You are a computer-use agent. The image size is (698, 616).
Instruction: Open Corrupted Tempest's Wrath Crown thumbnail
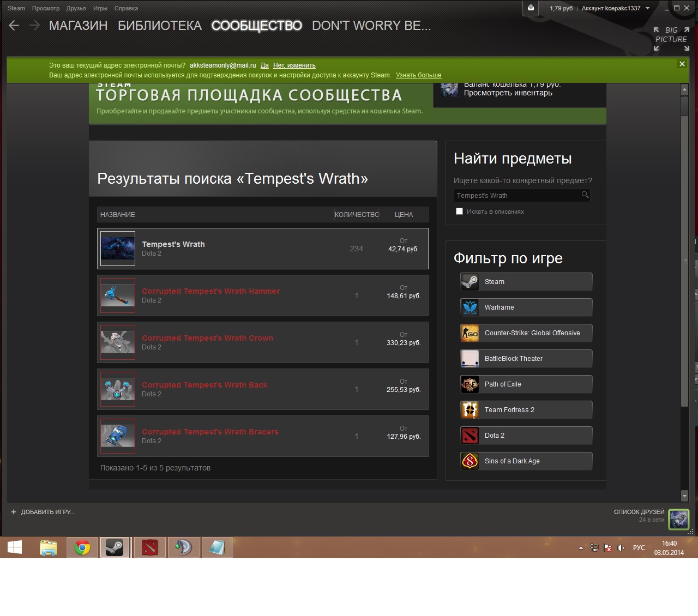(x=118, y=342)
